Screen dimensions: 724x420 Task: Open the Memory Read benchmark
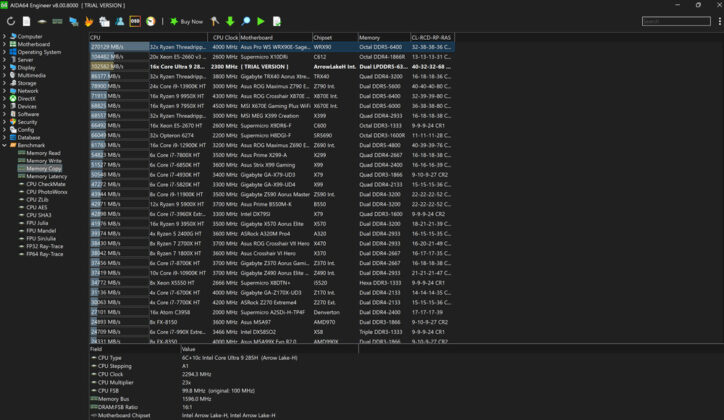click(39, 153)
